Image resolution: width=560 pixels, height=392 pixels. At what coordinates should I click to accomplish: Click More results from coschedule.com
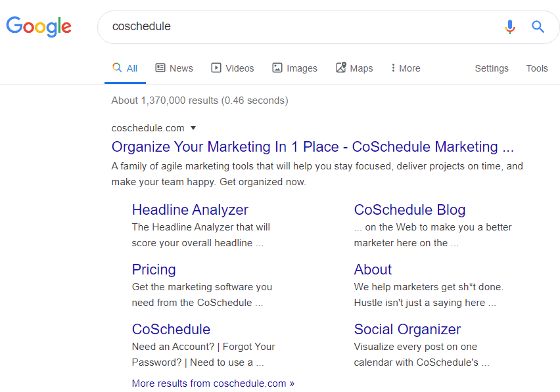coord(213,383)
